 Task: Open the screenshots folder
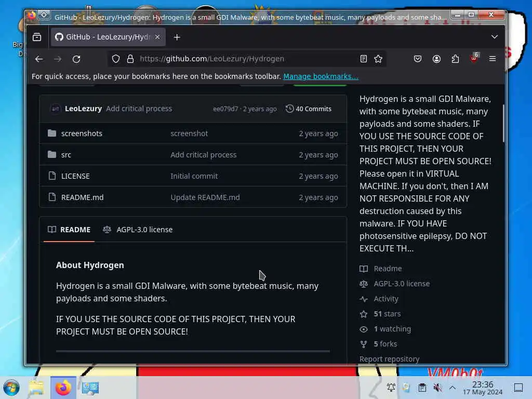(x=82, y=134)
